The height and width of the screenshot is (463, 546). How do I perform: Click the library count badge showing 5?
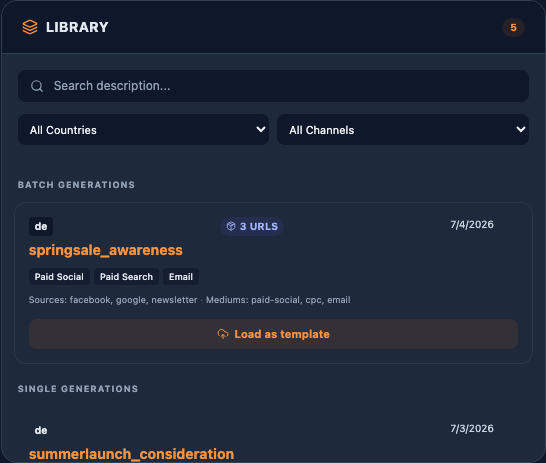point(513,28)
